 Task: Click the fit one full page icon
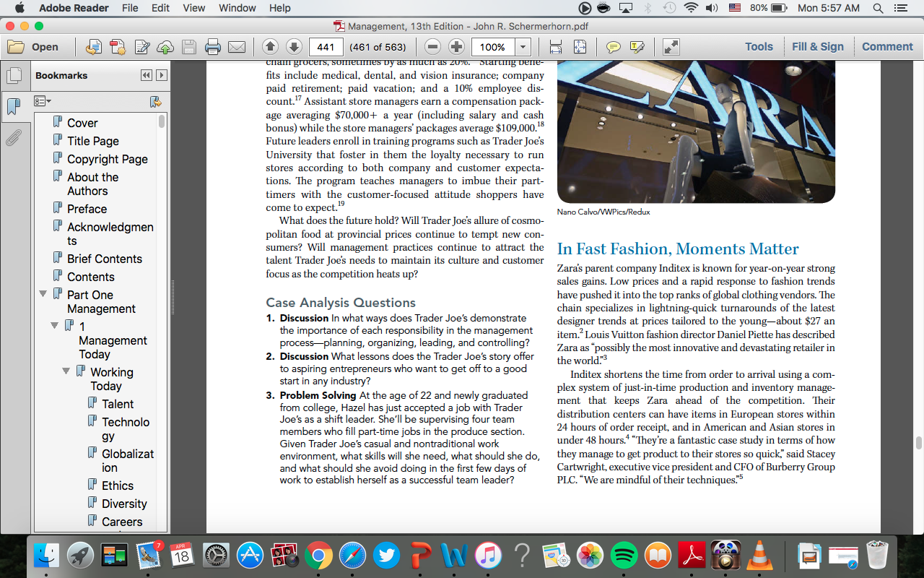(x=580, y=47)
